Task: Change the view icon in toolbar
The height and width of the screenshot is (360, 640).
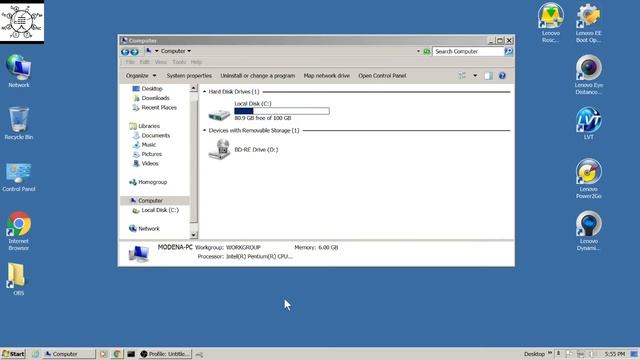Action: pos(462,76)
